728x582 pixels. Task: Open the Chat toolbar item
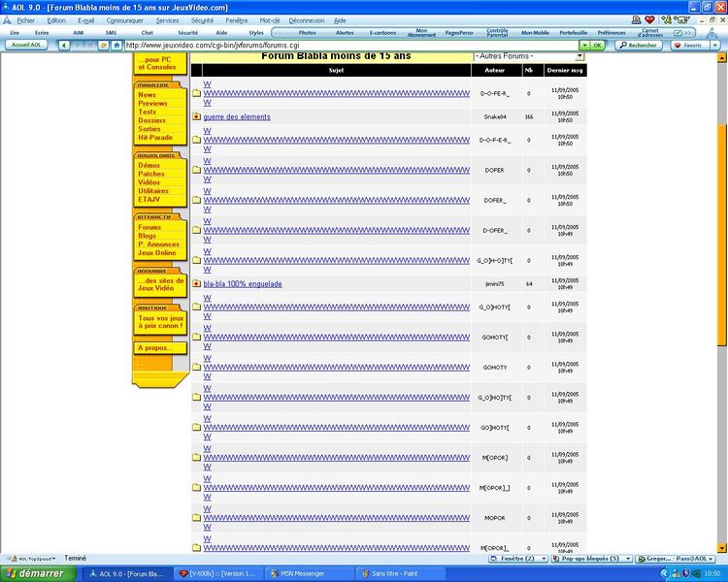click(x=148, y=33)
